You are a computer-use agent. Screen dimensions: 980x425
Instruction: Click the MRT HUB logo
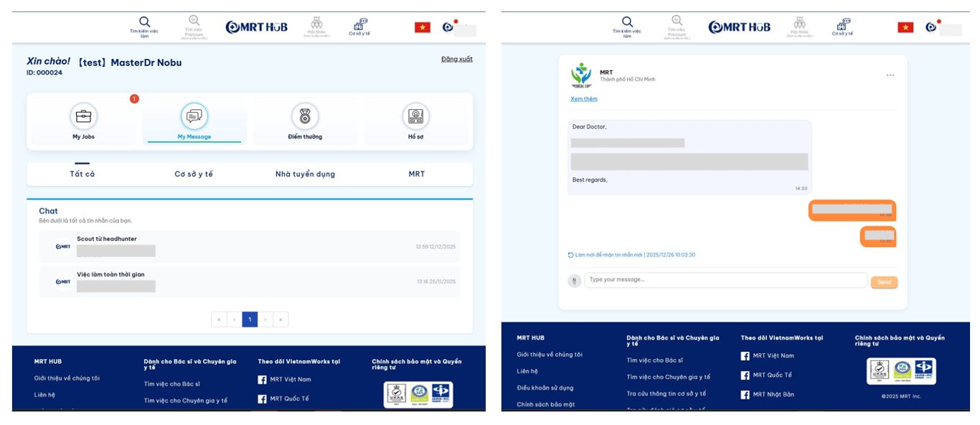[256, 26]
